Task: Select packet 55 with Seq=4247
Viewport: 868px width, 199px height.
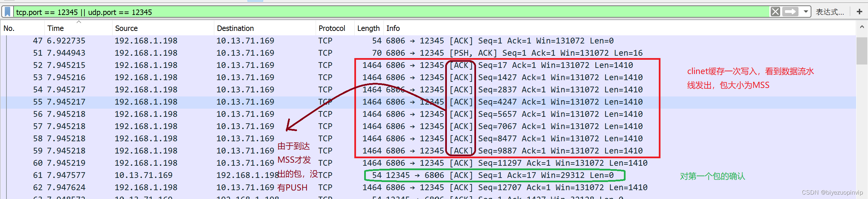Action: point(428,102)
